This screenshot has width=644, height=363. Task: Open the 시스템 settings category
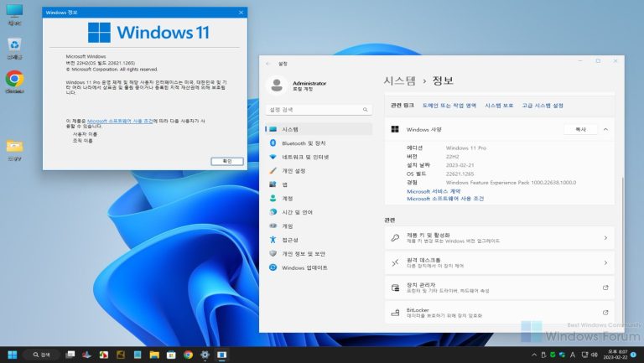[x=319, y=129]
